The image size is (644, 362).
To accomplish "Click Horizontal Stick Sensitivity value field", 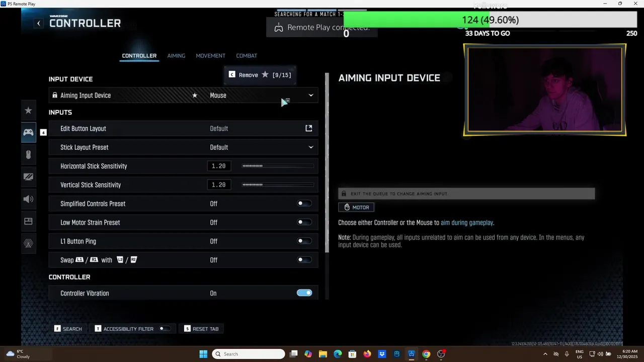I will coord(218,166).
